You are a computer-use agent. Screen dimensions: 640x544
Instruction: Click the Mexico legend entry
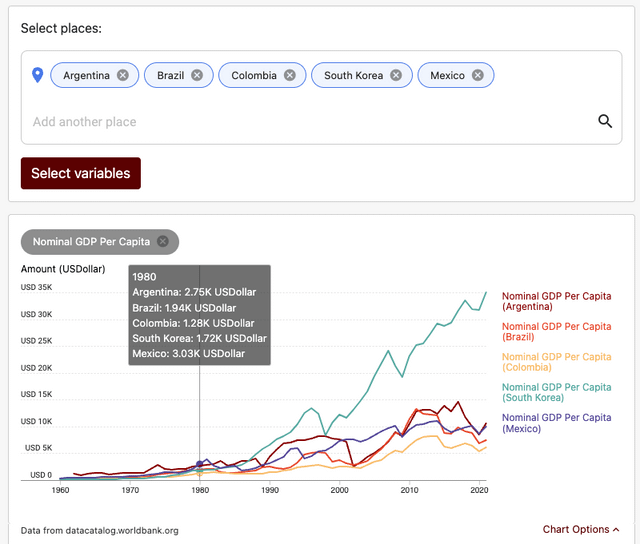coord(556,423)
